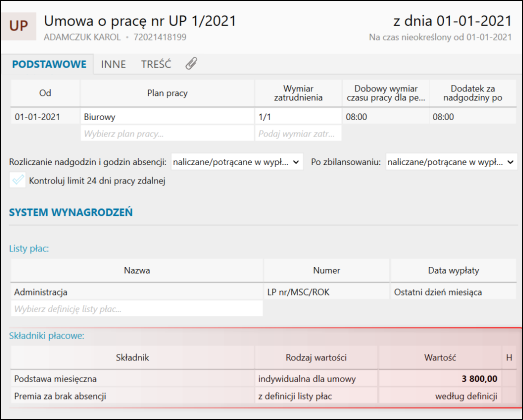The width and height of the screenshot is (523, 420).
Task: Click the Rodzaj wartości column header
Action: [x=316, y=358]
